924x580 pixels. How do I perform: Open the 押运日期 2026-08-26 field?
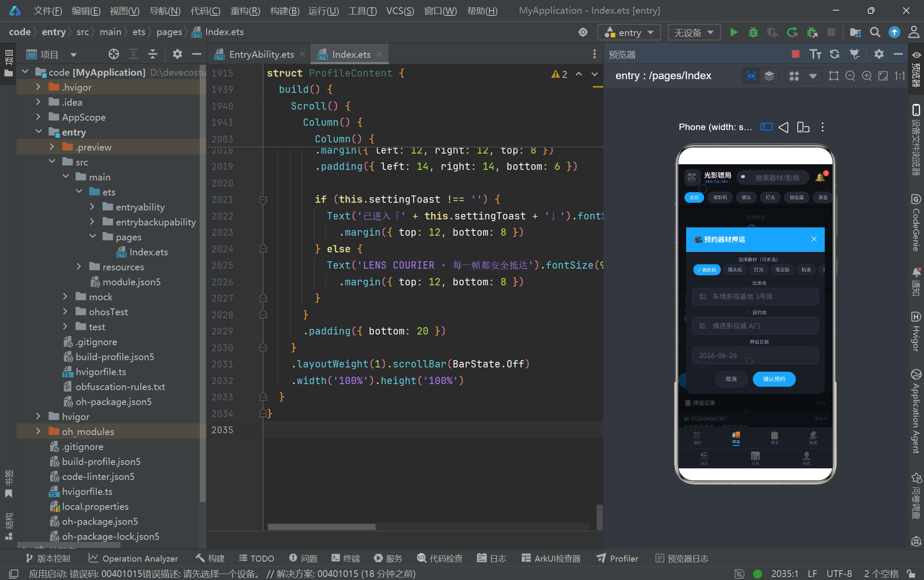(755, 355)
